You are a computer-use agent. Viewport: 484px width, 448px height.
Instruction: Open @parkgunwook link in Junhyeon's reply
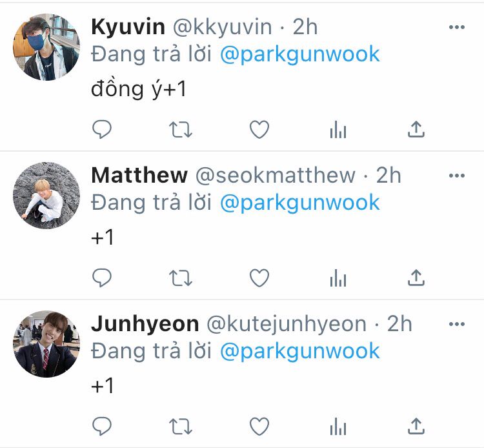click(299, 352)
